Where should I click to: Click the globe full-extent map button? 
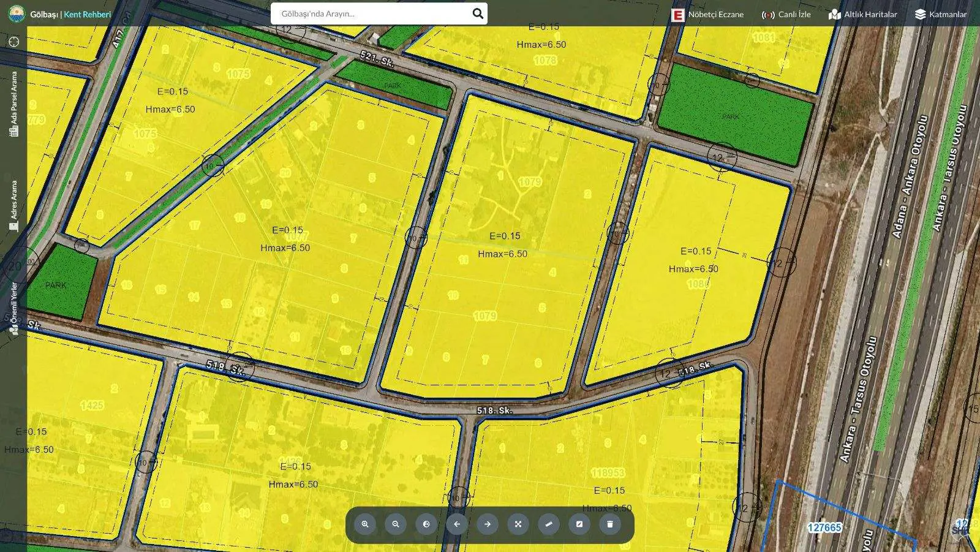pos(426,524)
